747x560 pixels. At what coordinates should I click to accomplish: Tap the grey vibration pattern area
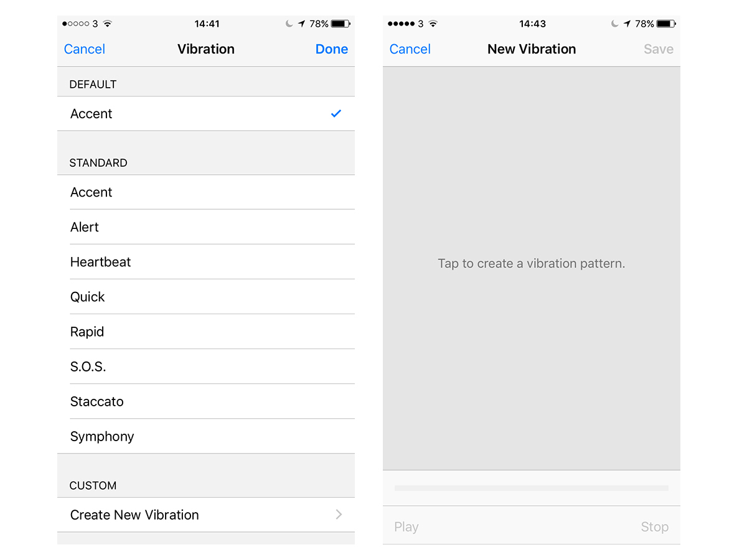pyautogui.click(x=532, y=268)
